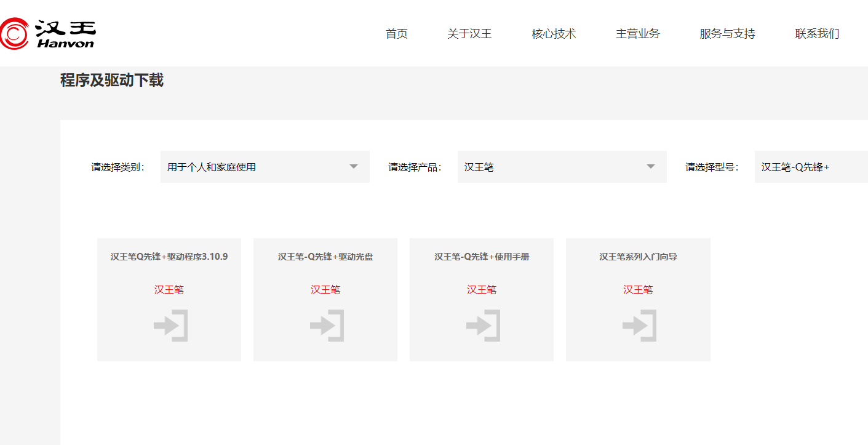Screen dimensions: 868x445
Task: Click red 汉王笔 label in 使用手册 card
Action: (x=482, y=290)
